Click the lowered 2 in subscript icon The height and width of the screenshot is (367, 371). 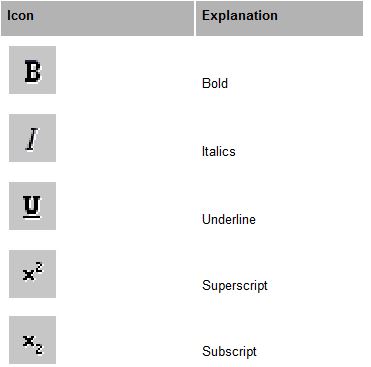[x=39, y=349]
